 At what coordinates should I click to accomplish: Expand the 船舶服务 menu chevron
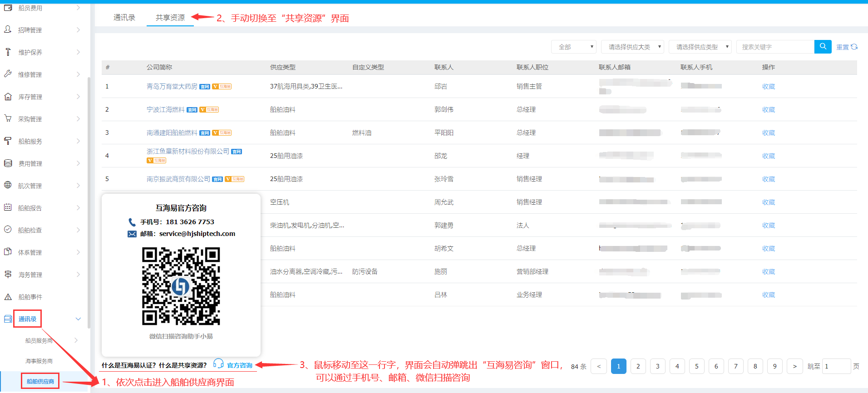78,141
